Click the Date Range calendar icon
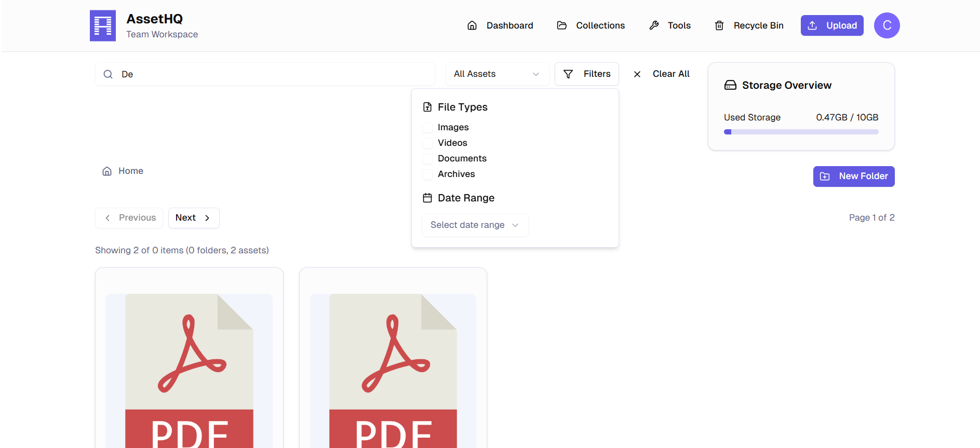This screenshot has height=448, width=980. [427, 198]
